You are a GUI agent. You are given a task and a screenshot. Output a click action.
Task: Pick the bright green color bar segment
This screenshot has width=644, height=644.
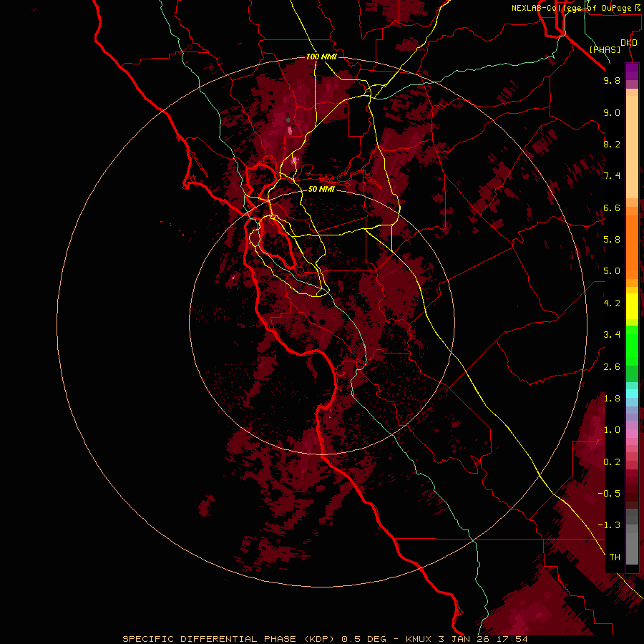click(x=632, y=346)
